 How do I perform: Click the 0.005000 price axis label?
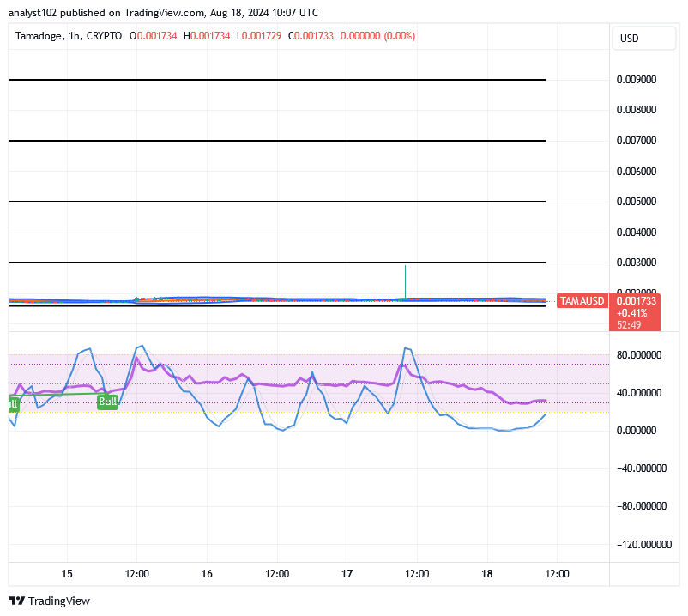click(x=637, y=202)
